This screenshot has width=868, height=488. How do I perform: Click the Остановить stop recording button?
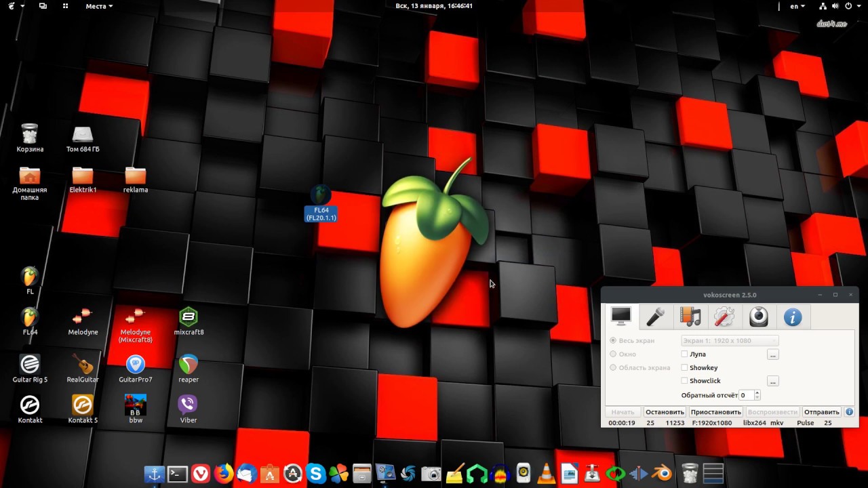tap(665, 411)
